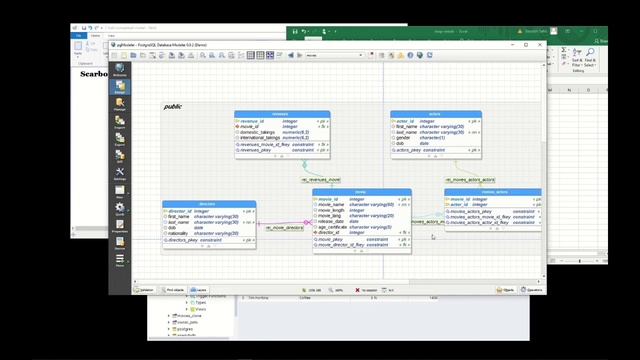Select the actors table header
This screenshot has width=640, height=360.
436,114
